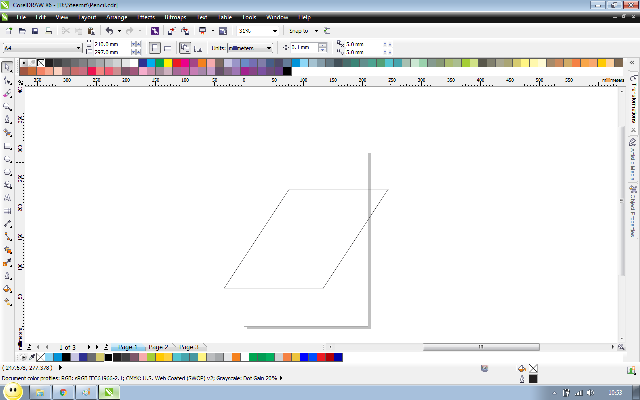Open the Bitmaps menu
This screenshot has width=640, height=400.
point(176,17)
